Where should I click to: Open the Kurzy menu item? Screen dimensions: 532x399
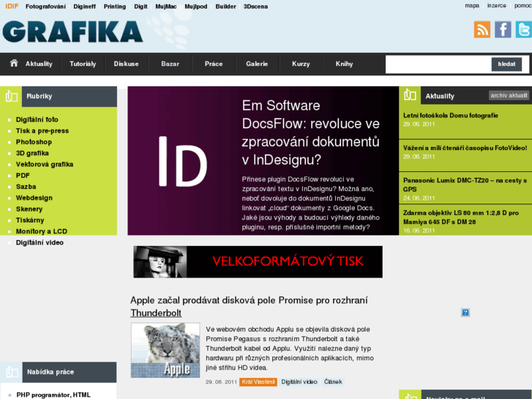coord(301,64)
